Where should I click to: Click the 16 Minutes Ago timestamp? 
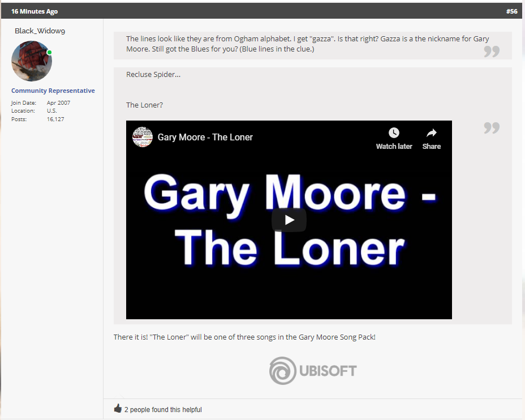(x=35, y=11)
